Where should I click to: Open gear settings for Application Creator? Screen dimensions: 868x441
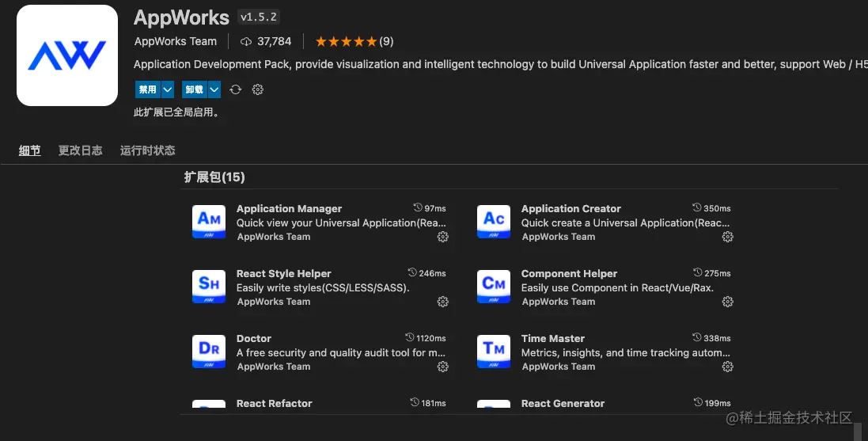point(727,237)
